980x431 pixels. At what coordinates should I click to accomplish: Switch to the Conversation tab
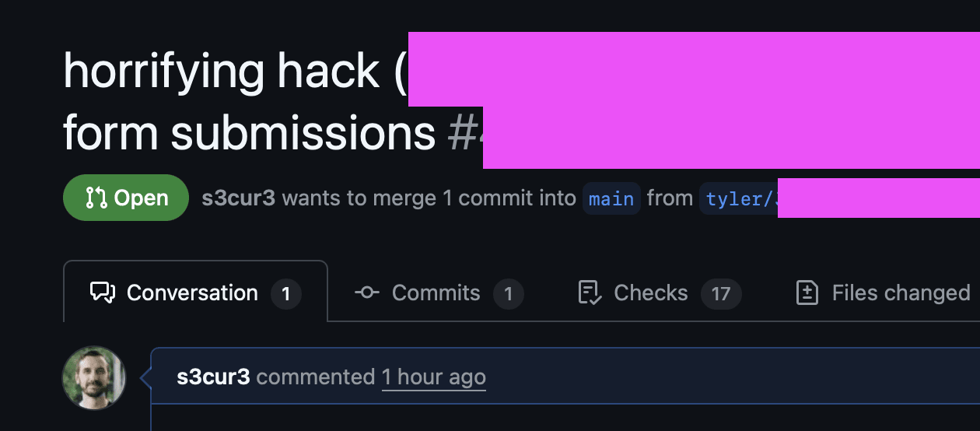196,291
